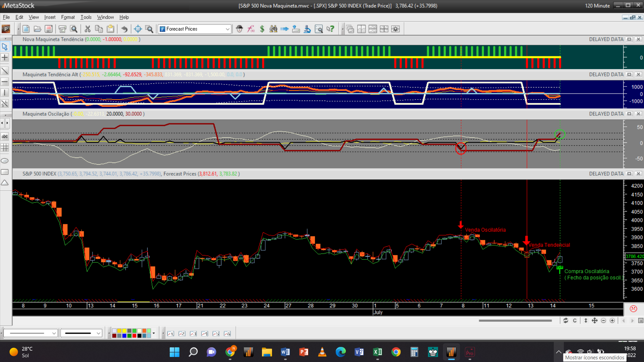
Task: Expand the Forecast Prices indicator dropdown
Action: (227, 29)
